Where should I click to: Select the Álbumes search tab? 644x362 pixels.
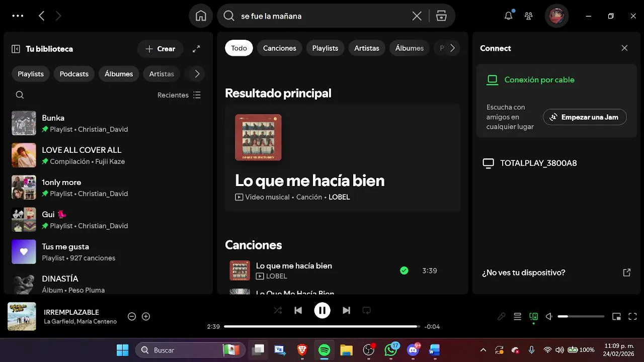pos(410,48)
